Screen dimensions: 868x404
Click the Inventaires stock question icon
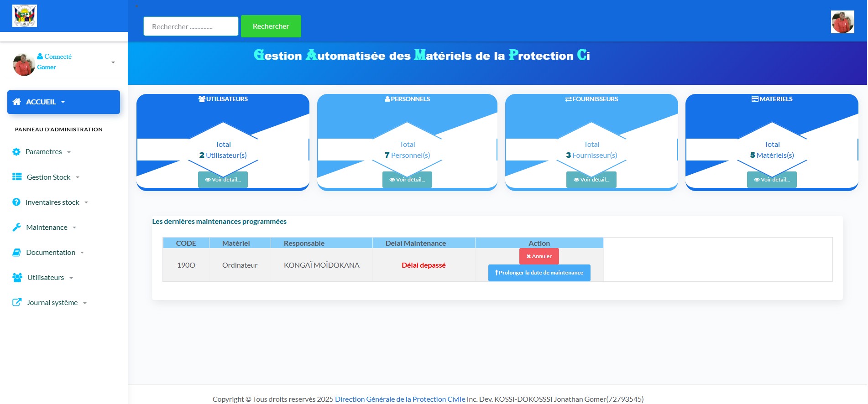tap(16, 202)
